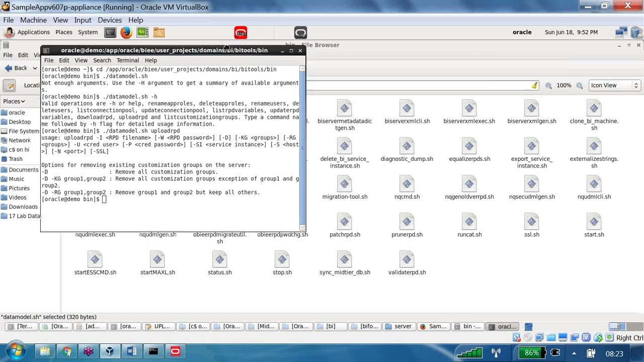
Task: Zoom out in File Browser toolbar
Action: point(548,85)
